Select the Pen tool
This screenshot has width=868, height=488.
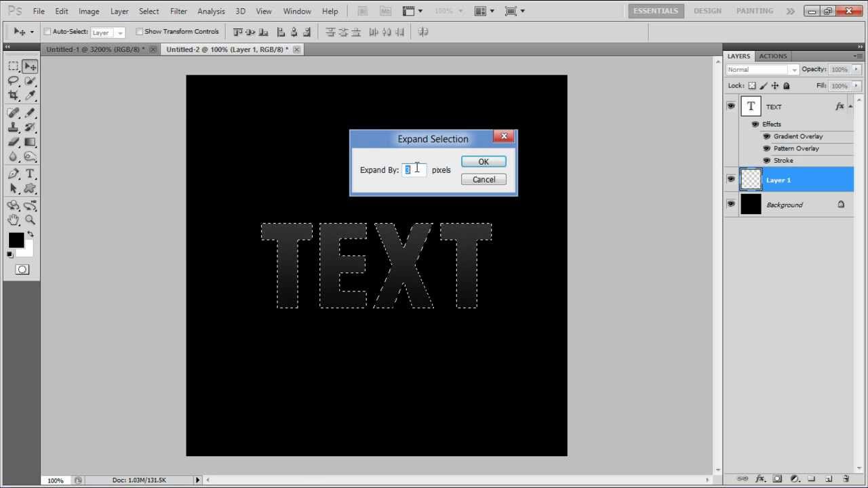coord(14,174)
